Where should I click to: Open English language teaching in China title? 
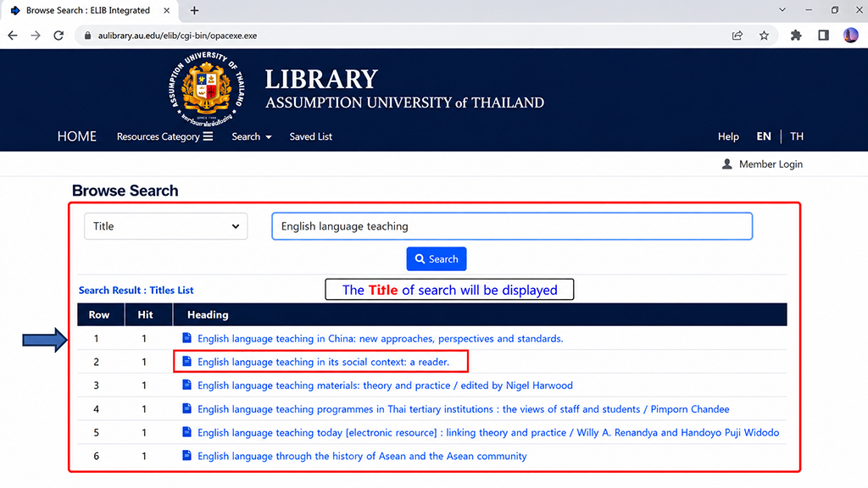pos(381,339)
